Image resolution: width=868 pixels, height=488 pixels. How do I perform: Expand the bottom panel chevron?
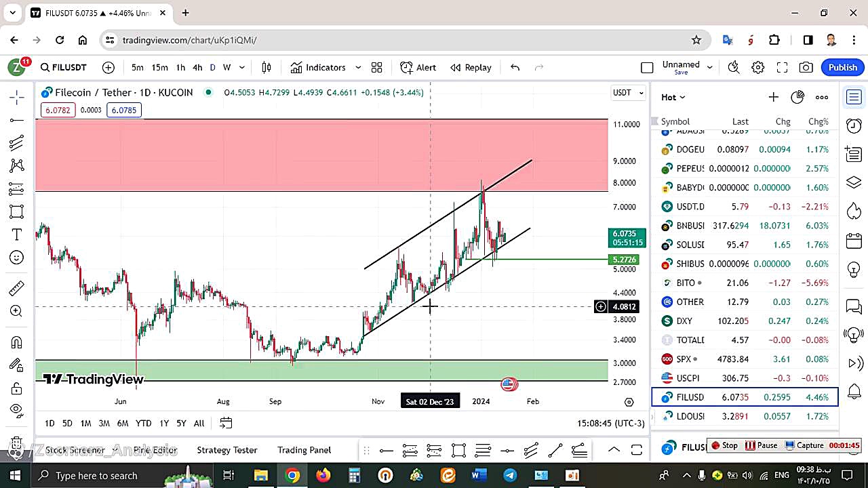point(614,450)
